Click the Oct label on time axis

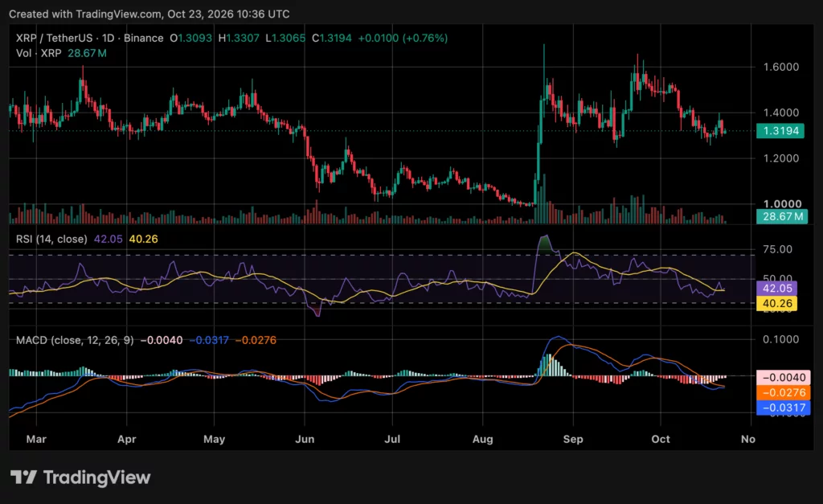pos(661,439)
